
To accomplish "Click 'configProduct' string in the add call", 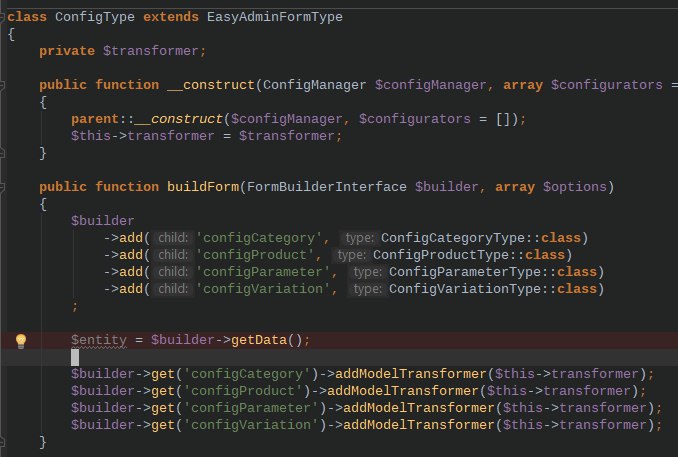I will (255, 255).
